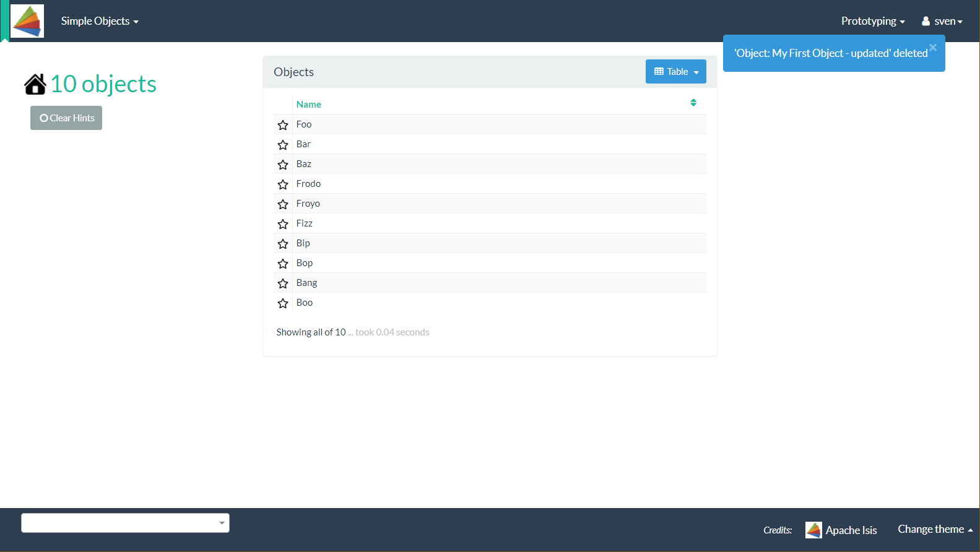The image size is (980, 552).
Task: Click the star icon next to Baz
Action: tap(283, 165)
